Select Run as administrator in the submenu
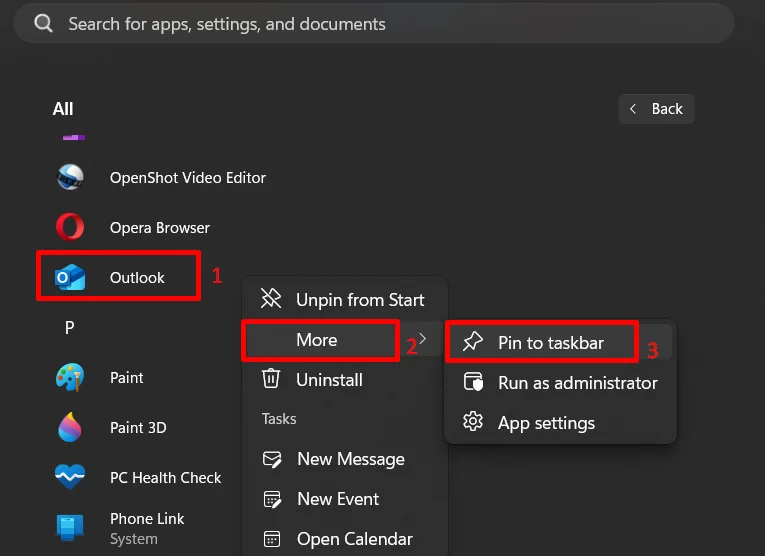The width and height of the screenshot is (765, 556). click(578, 383)
